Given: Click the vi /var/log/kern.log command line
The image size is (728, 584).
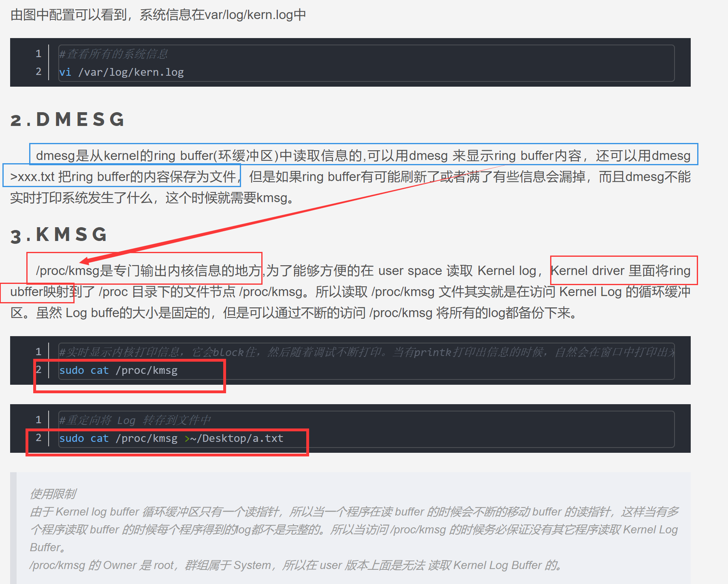Looking at the screenshot, I should (x=122, y=72).
